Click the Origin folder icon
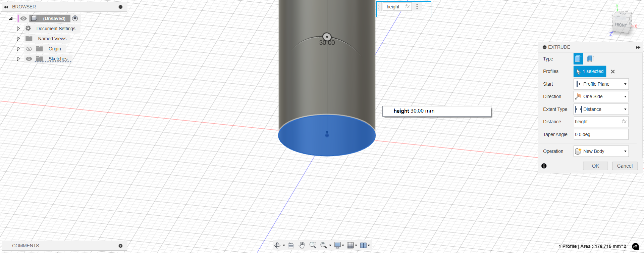This screenshot has width=644, height=253. pos(40,49)
